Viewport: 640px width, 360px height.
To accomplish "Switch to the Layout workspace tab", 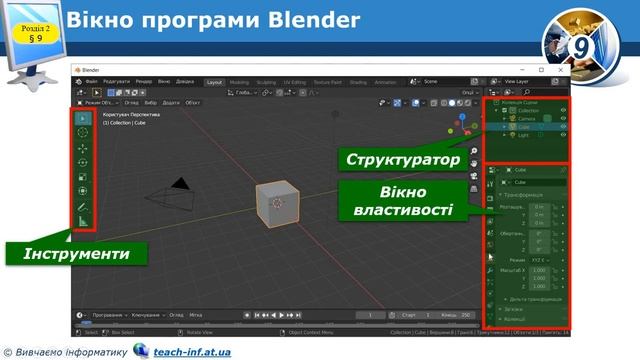I will 214,82.
